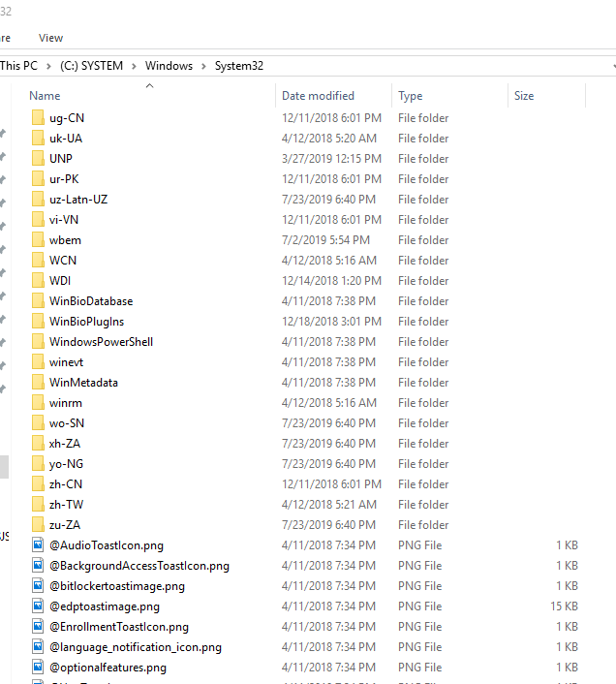Screen dimensions: 616x684
Task: Select the WCN folder icon
Action: [38, 261]
